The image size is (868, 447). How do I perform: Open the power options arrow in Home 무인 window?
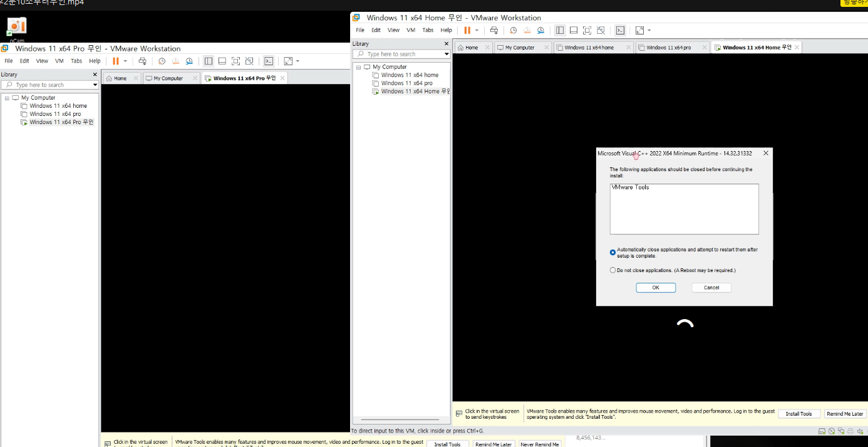[x=477, y=30]
